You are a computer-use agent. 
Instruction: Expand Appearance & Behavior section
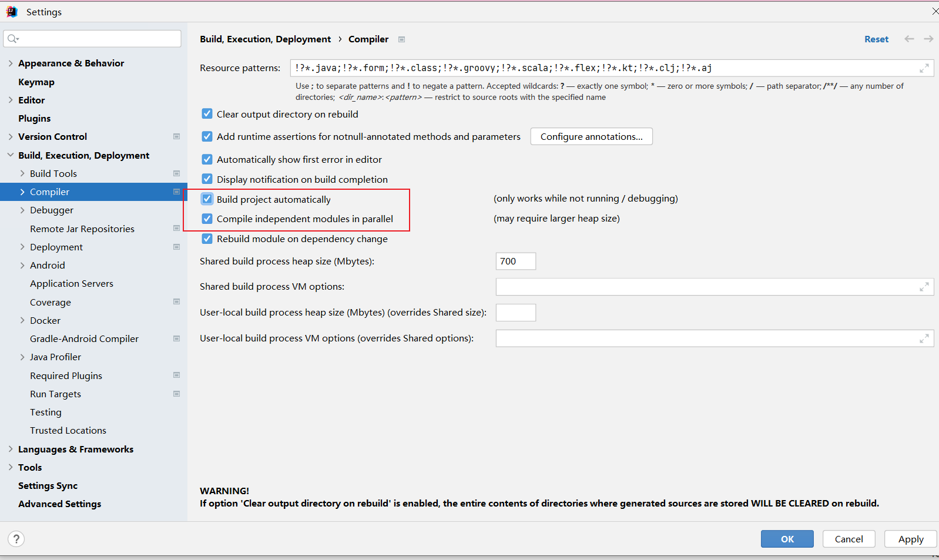coord(11,63)
